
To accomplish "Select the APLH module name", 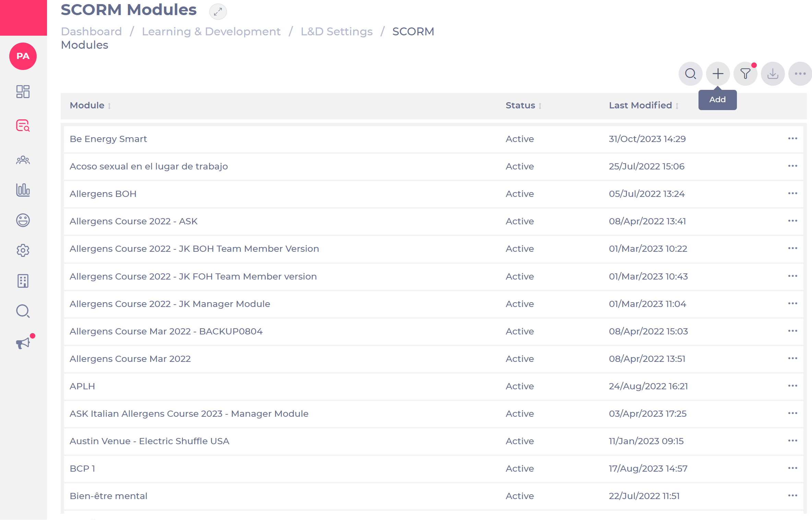I will [82, 386].
